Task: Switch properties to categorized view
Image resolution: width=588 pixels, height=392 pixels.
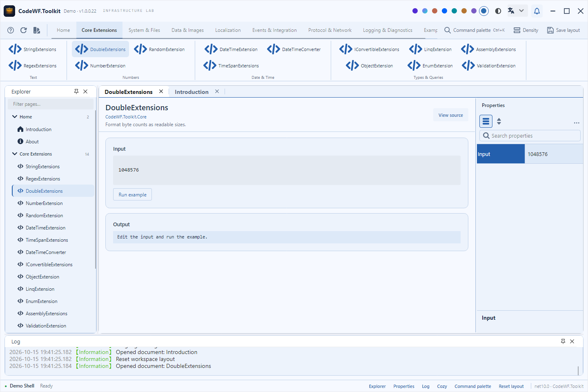Action: [x=486, y=121]
